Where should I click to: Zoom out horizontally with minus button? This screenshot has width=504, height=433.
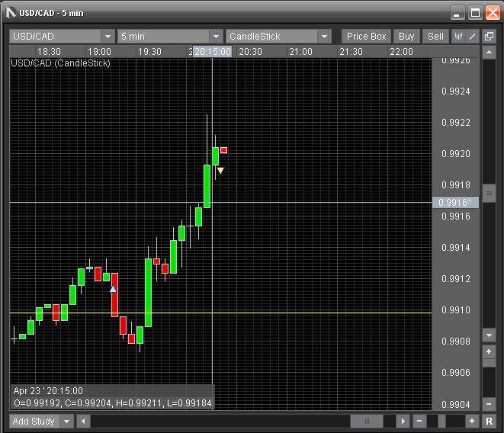(419, 421)
